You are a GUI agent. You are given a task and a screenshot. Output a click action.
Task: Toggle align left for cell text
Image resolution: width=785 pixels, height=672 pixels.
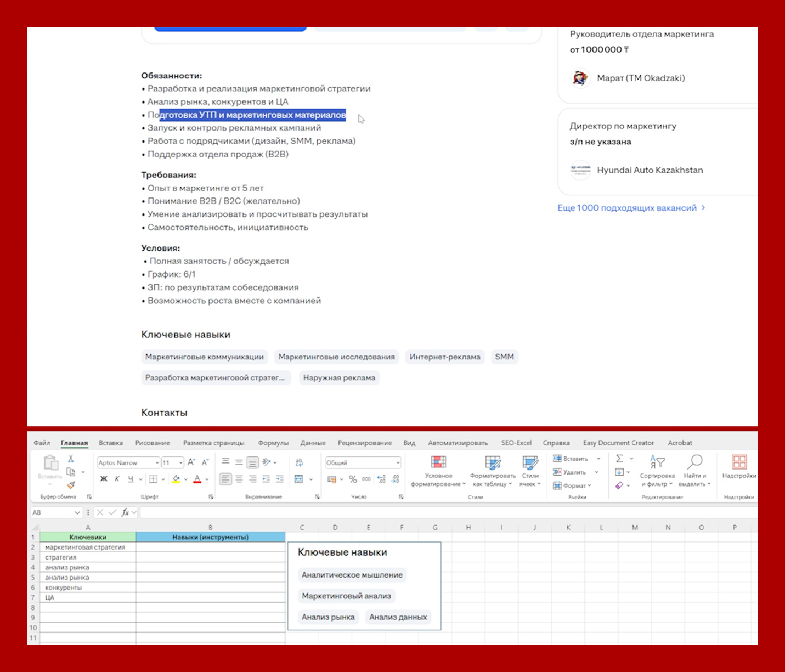click(x=225, y=479)
